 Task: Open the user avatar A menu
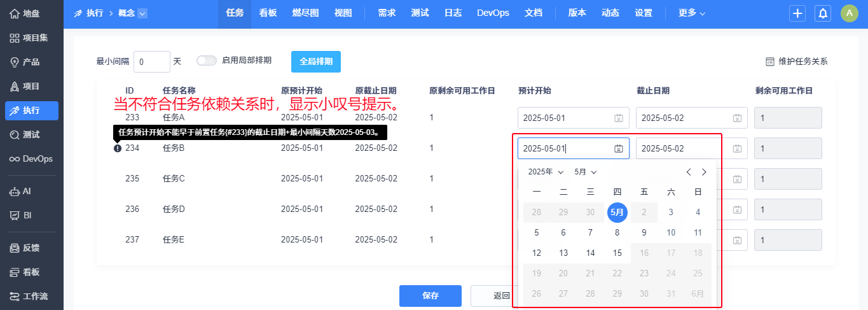coord(849,13)
